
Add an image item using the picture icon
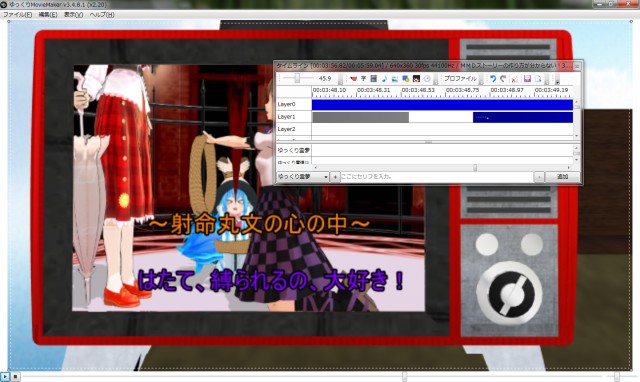click(x=395, y=78)
